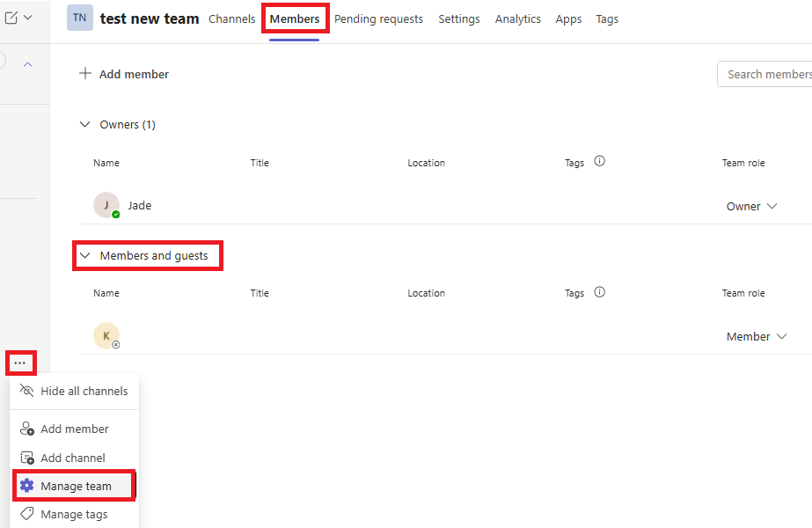Choose Hide all channels from menu
The width and height of the screenshot is (812, 528).
[74, 392]
